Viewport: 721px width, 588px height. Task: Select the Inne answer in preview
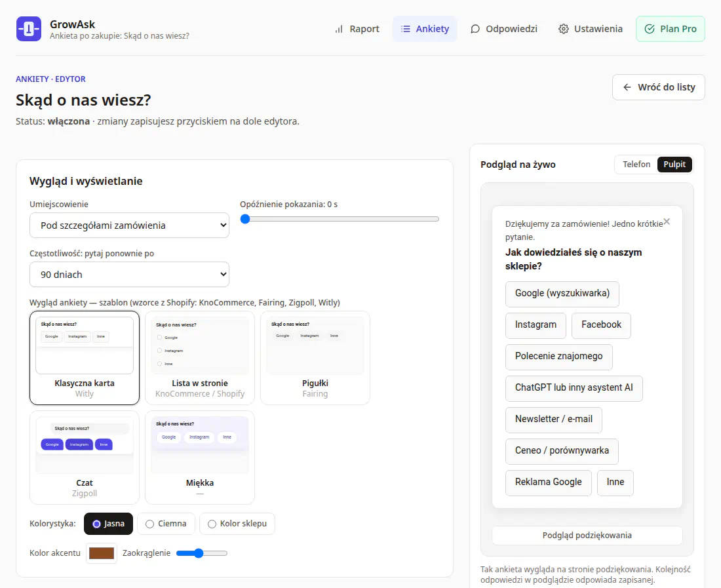(x=615, y=482)
